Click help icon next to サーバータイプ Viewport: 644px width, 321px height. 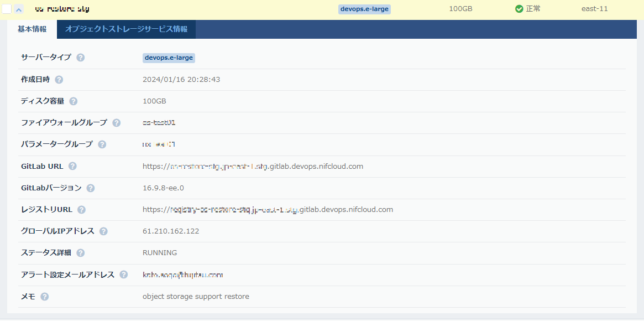[81, 58]
